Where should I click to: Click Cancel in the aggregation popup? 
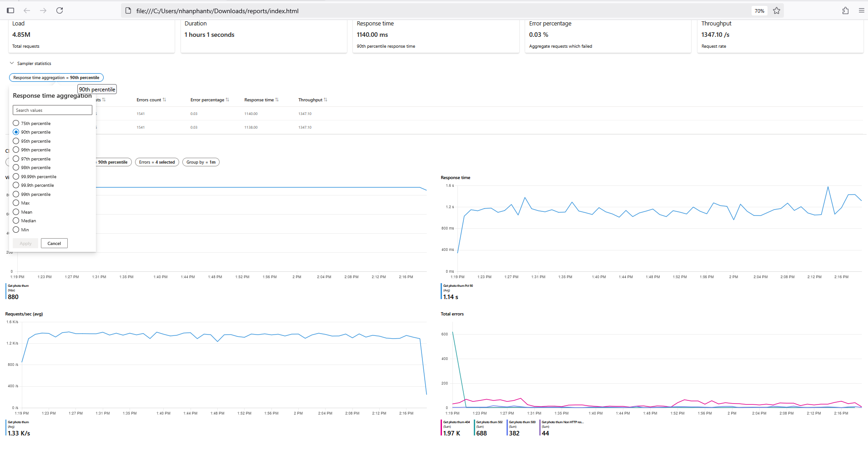pos(54,244)
